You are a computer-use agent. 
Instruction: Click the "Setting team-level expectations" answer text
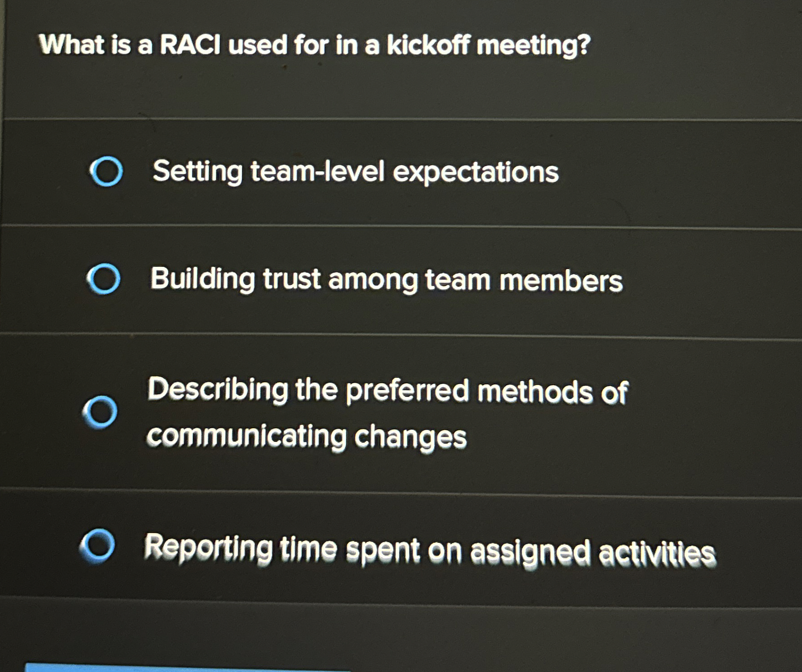tap(355, 172)
